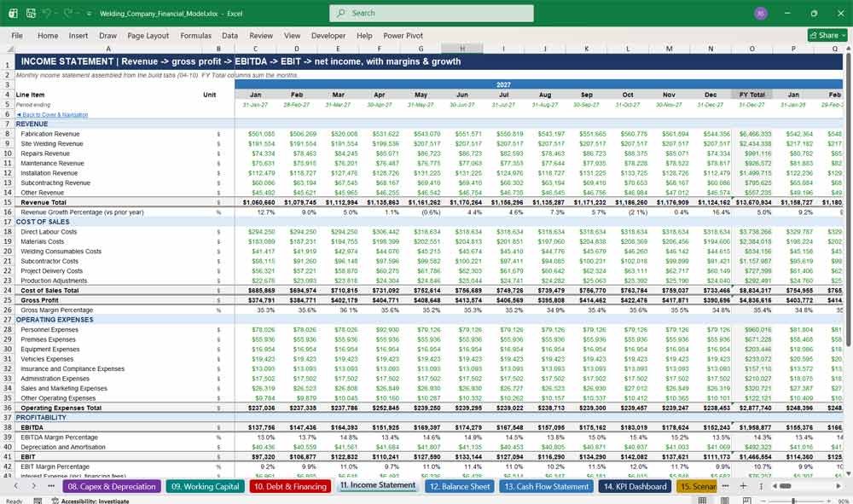Click the sheet tabs ellipsis at left

(51, 486)
